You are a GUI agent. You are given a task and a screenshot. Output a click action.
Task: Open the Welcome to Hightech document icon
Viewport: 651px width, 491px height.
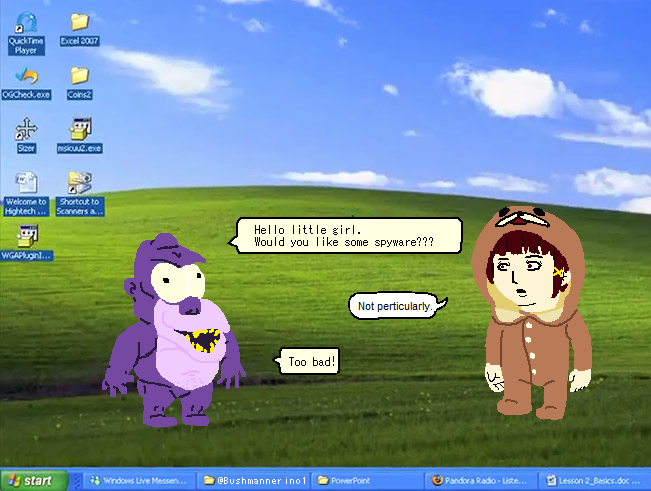26,183
